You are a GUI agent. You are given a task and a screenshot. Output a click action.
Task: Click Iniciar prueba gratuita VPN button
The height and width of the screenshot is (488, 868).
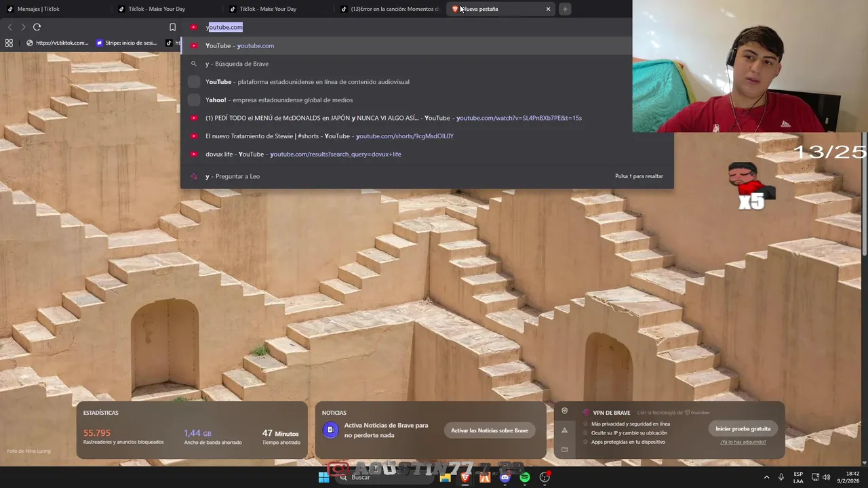coord(743,428)
